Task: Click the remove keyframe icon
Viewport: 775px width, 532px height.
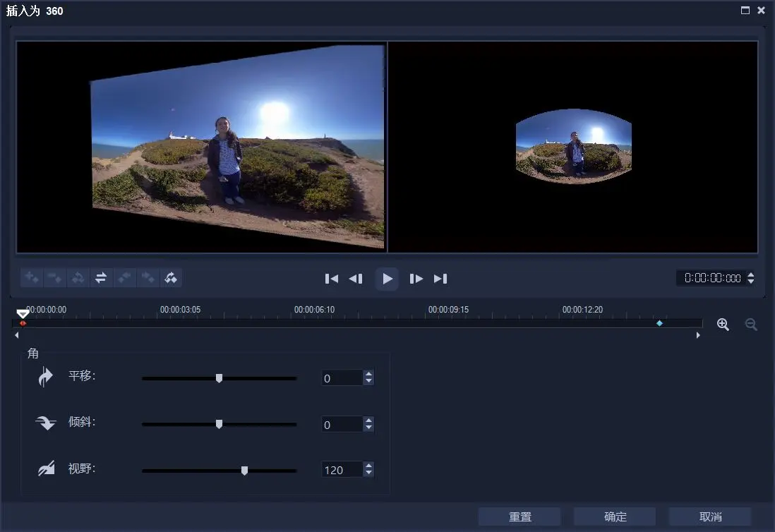Action: 54,278
